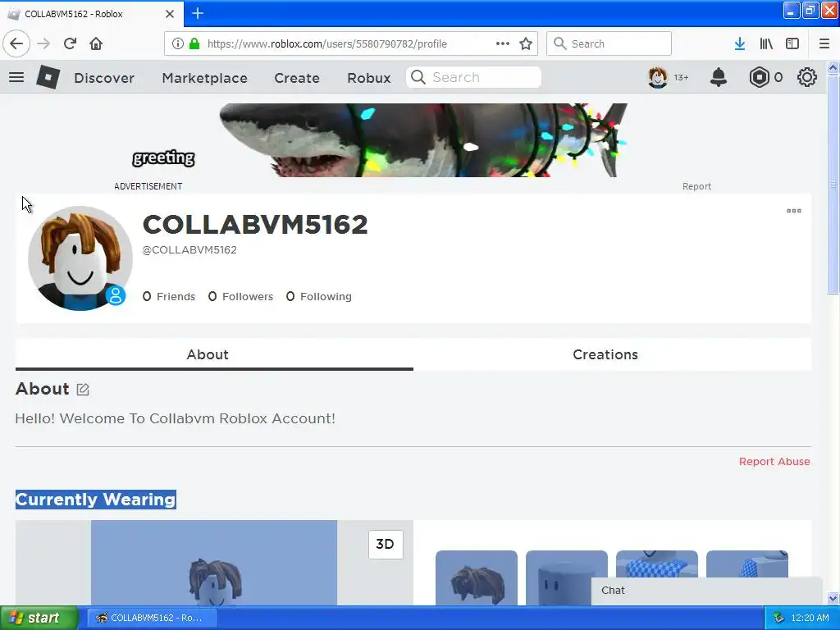Open the Firefox downloads panel

(x=740, y=43)
